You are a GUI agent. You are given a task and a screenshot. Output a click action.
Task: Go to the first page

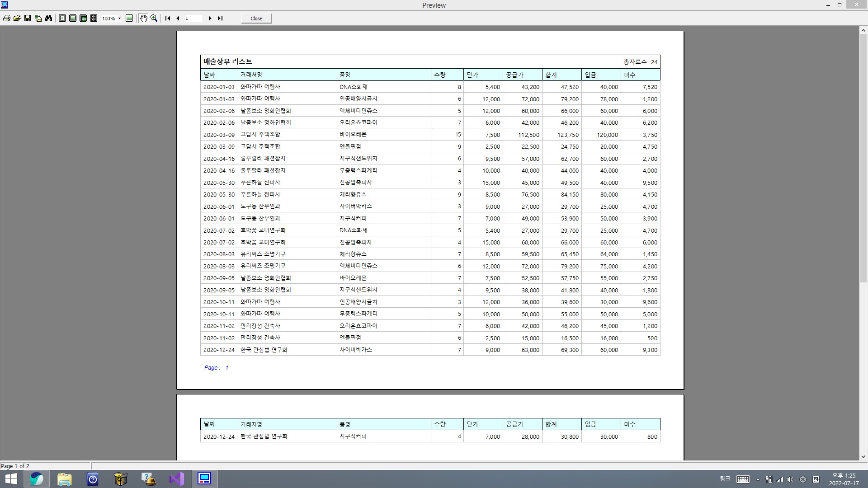(168, 19)
